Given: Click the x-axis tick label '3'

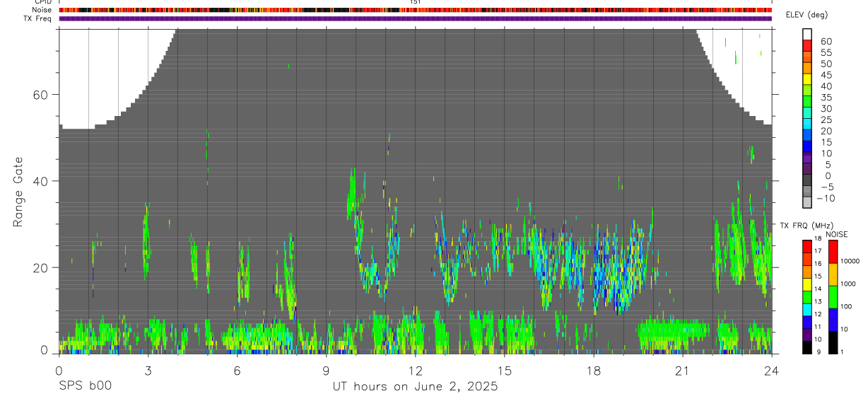Looking at the screenshot, I should [x=148, y=371].
